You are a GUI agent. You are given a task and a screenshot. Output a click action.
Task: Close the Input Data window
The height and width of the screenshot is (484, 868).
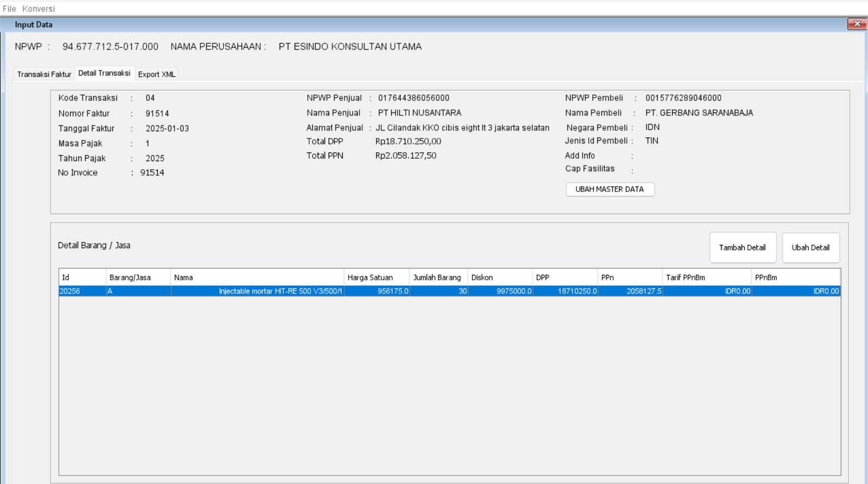(857, 24)
